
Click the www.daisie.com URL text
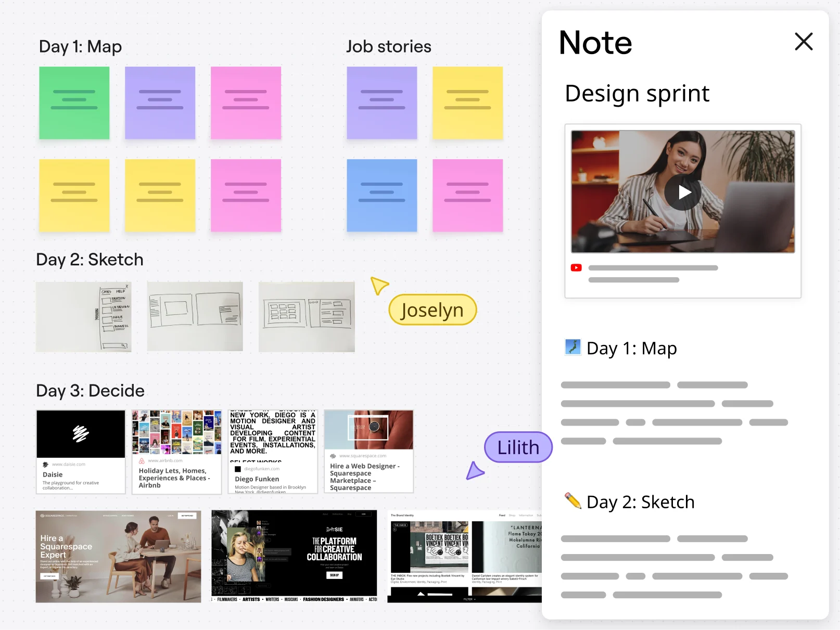69,465
